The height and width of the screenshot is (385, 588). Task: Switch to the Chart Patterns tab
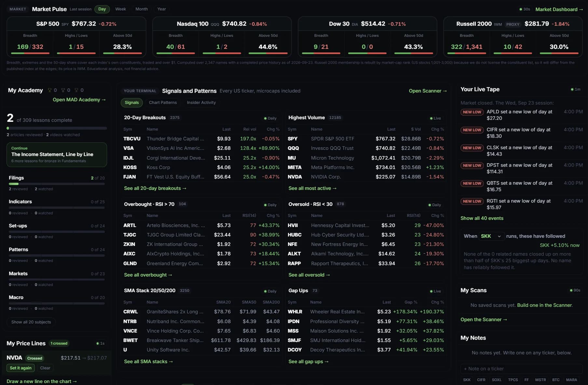tap(163, 103)
